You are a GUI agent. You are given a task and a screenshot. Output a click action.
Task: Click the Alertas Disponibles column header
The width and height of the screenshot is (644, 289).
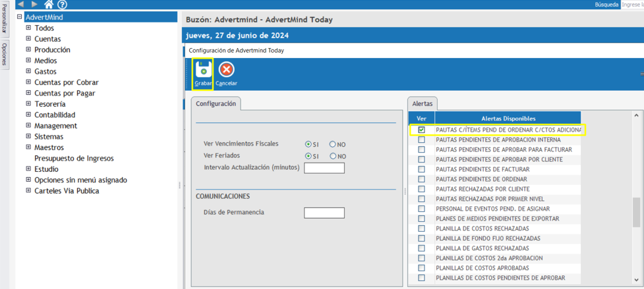(508, 118)
